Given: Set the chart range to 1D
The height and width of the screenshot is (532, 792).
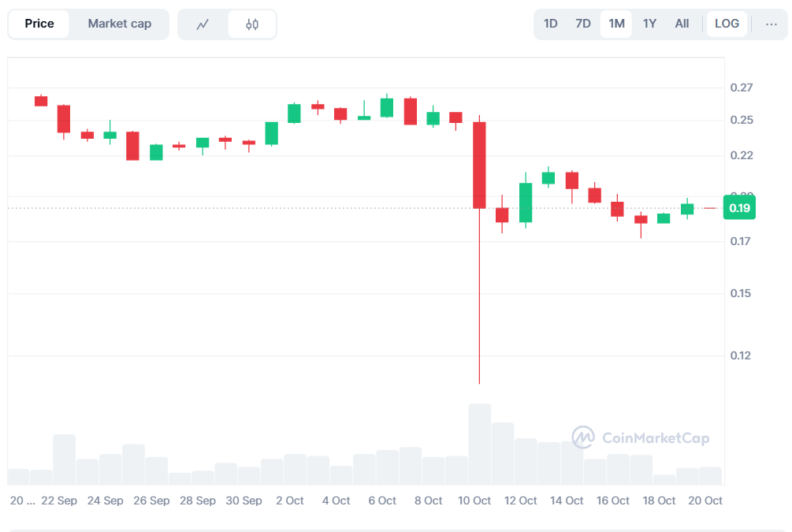Looking at the screenshot, I should tap(551, 24).
